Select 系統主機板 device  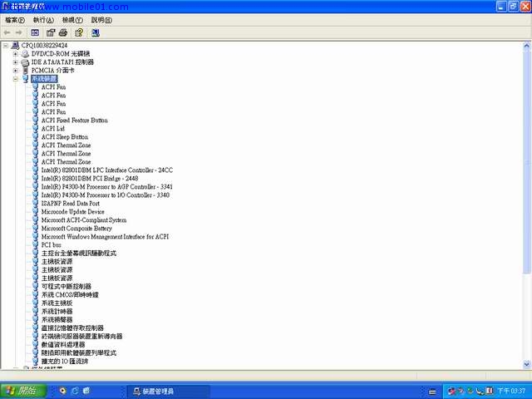pyautogui.click(x=57, y=303)
